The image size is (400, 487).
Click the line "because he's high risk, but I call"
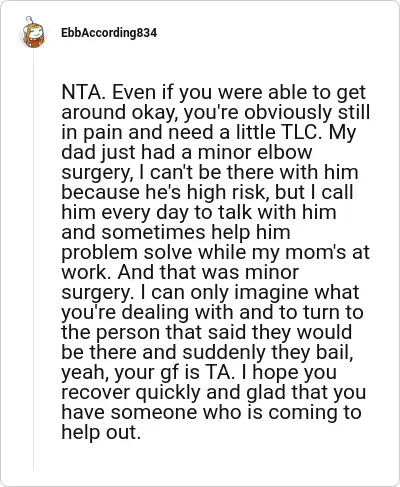[207, 193]
